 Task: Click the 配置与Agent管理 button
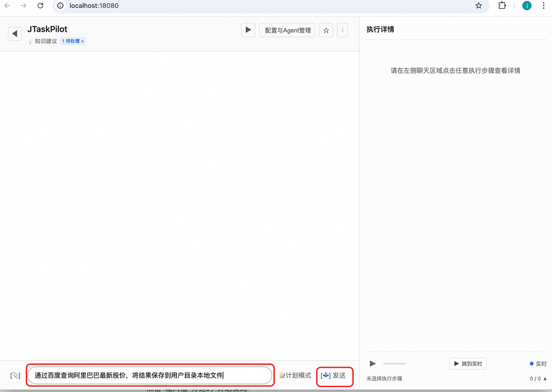click(x=287, y=30)
